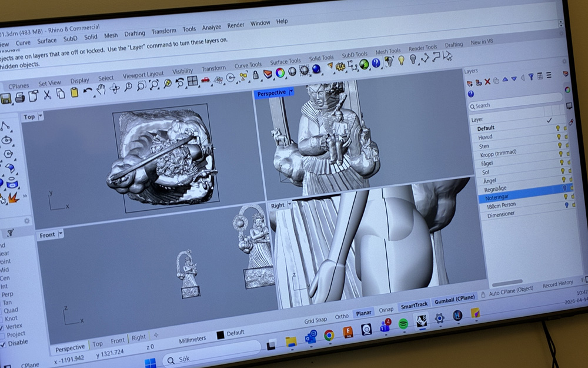Click the Layers panel horizontal scrollbar
The height and width of the screenshot is (368, 588).
[x=507, y=283]
